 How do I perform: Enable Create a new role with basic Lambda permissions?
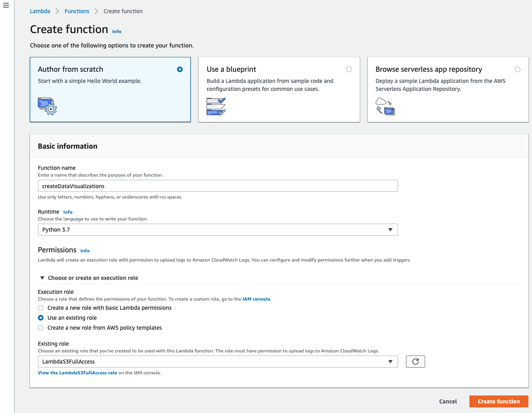41,308
